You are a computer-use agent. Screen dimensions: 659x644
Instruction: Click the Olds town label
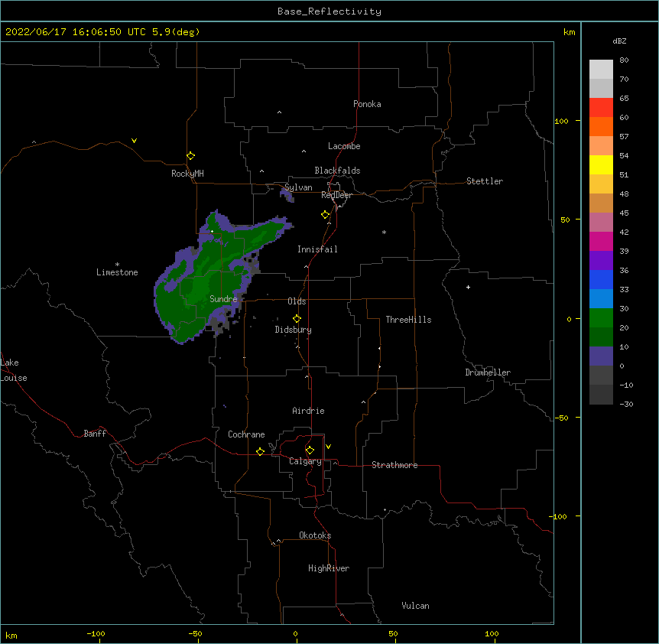(297, 301)
